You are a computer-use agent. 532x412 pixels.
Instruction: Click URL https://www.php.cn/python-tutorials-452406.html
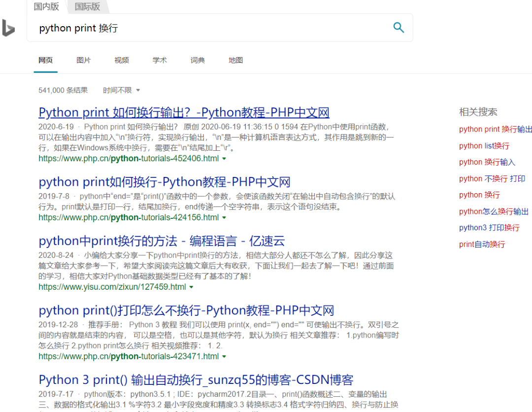pos(129,159)
